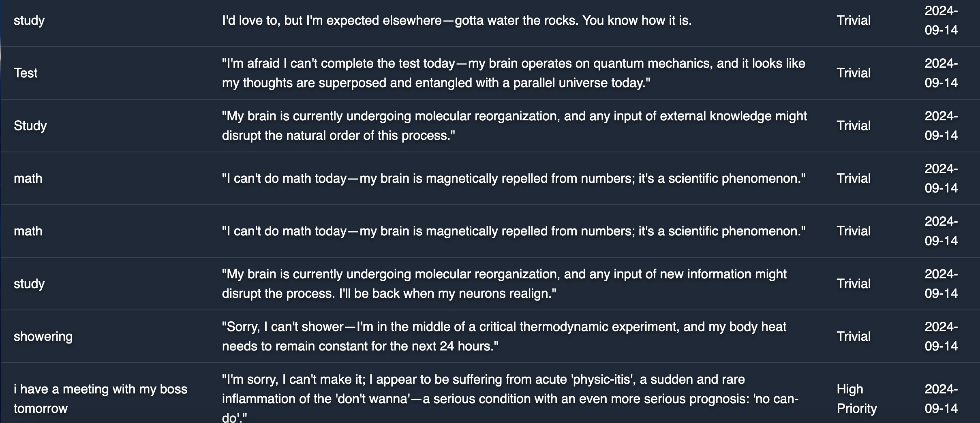The image size is (980, 423).
Task: Click "study" beside the water rocks excuse
Action: tap(29, 20)
